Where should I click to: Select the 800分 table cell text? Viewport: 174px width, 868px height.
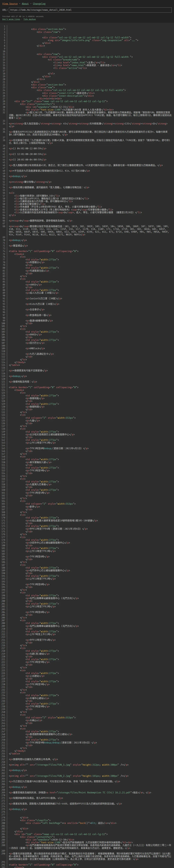click(33, 335)
